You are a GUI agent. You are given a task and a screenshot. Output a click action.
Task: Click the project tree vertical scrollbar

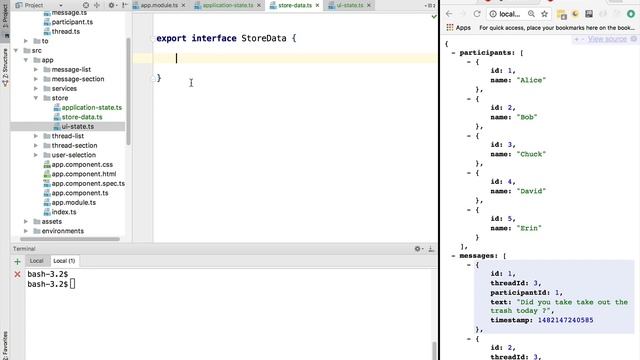pyautogui.click(x=129, y=92)
